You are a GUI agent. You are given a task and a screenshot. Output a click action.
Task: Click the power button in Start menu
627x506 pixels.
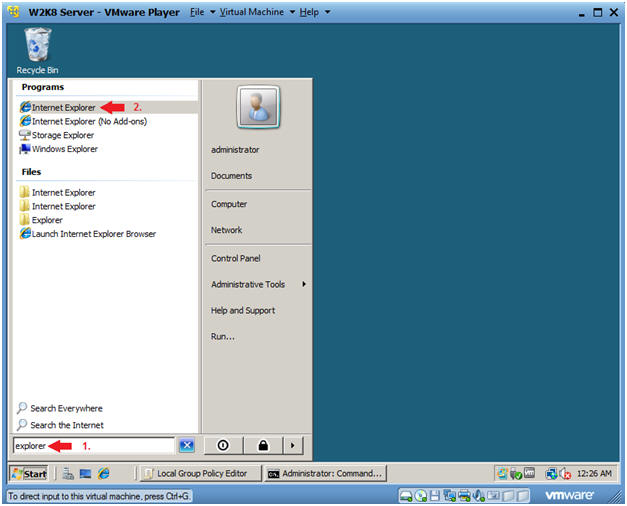tap(223, 445)
